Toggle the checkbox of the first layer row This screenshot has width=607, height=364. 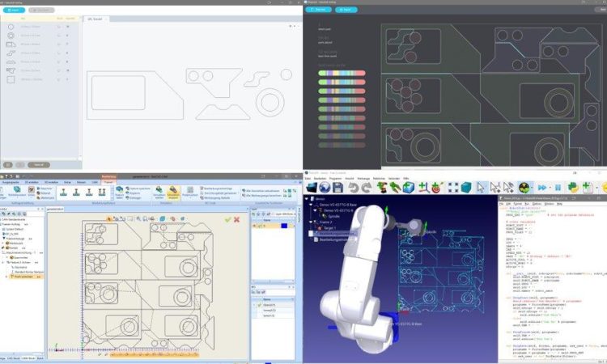[x=254, y=226]
